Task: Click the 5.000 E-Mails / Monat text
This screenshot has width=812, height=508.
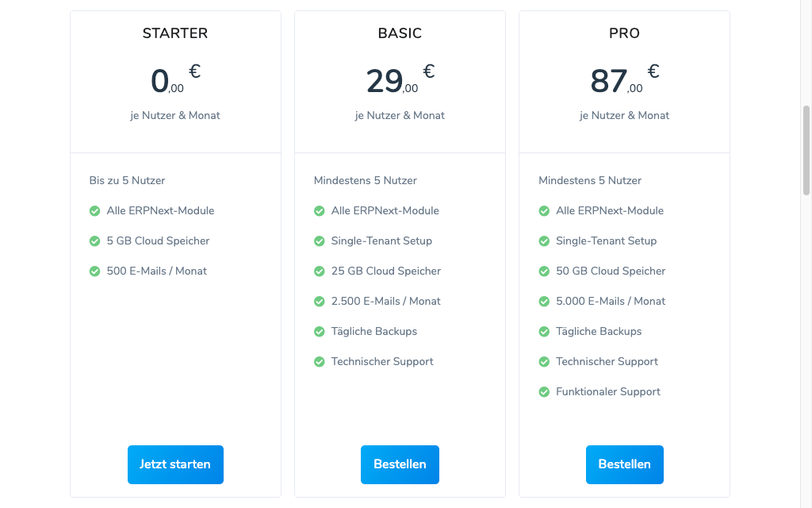Action: click(x=611, y=301)
